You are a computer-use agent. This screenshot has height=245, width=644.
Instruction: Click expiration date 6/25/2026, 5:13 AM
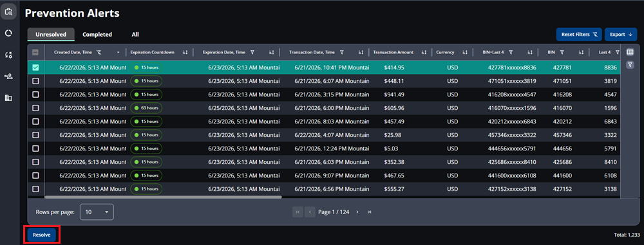tap(244, 108)
